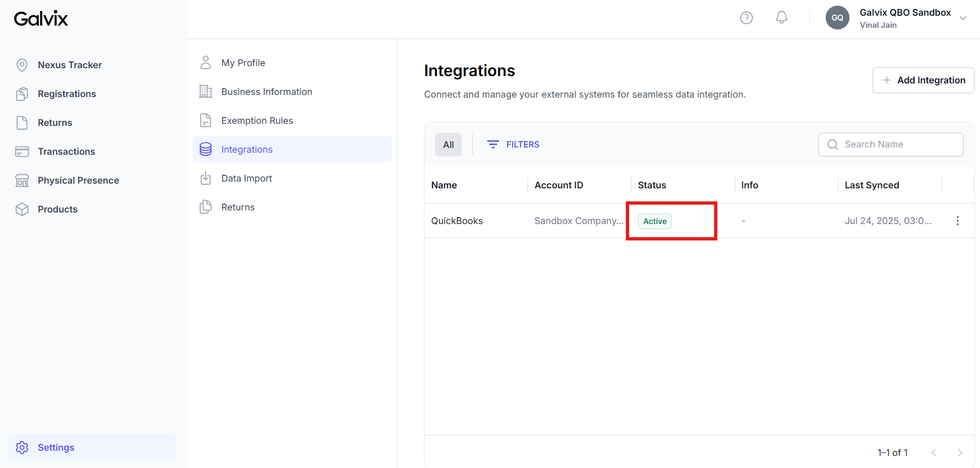Click the Products box icon
The image size is (980, 468).
[22, 209]
